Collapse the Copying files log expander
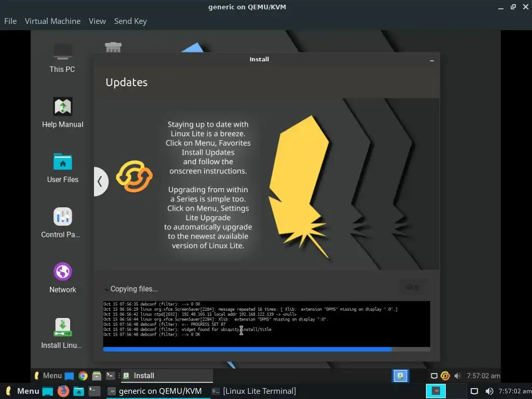 [106, 289]
